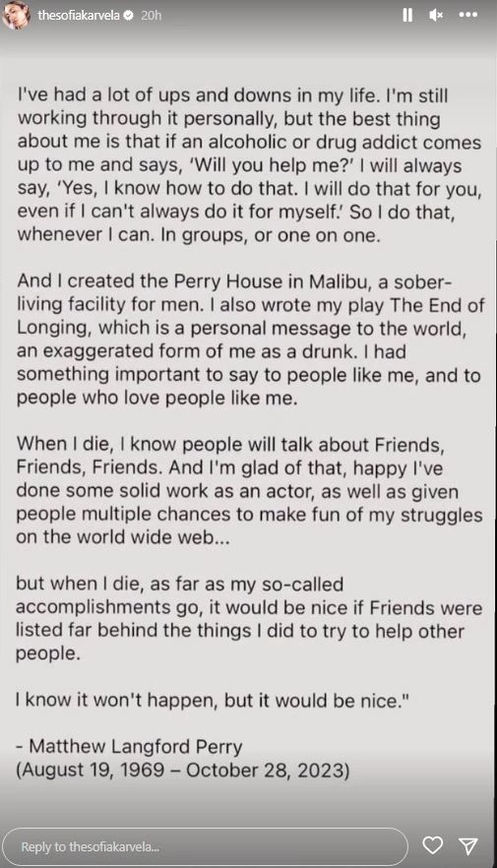The height and width of the screenshot is (868, 497).
Task: Click the August 19, 1969 date line
Action: click(183, 771)
